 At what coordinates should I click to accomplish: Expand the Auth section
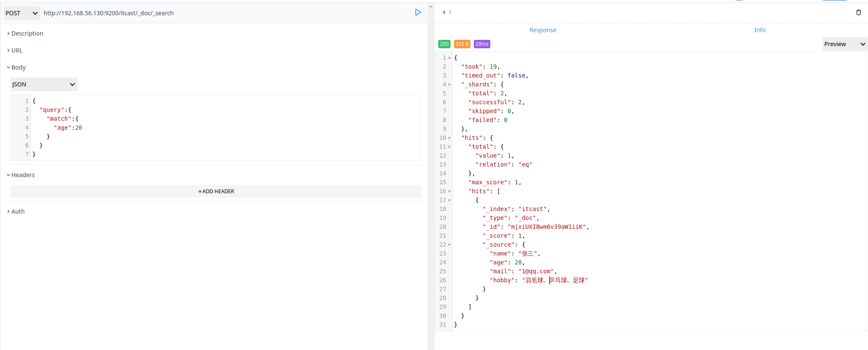coord(16,211)
